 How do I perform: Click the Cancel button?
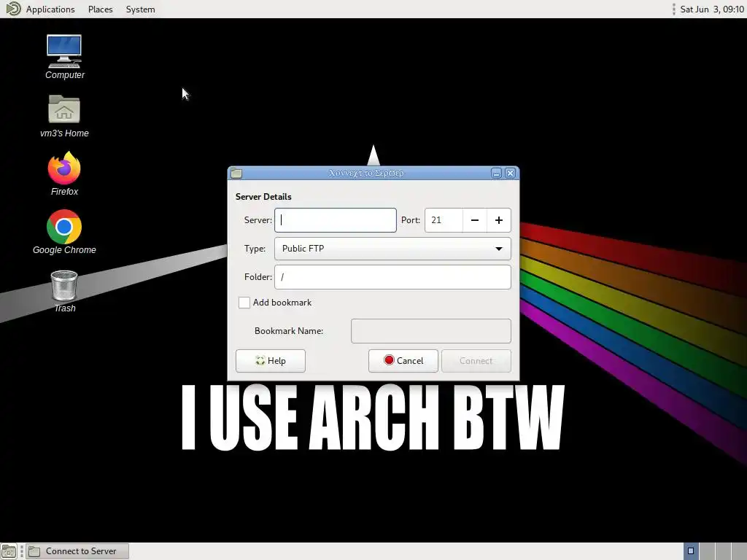tap(403, 361)
